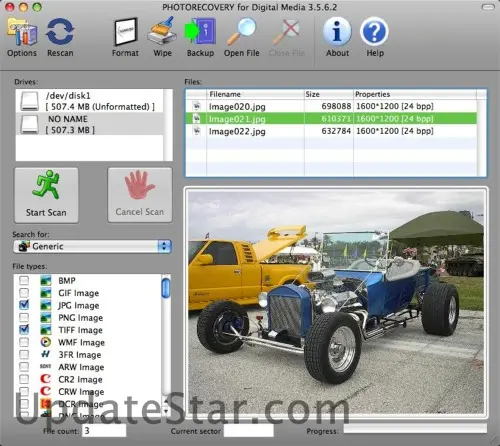Enable the GIF Image checkbox

24,293
